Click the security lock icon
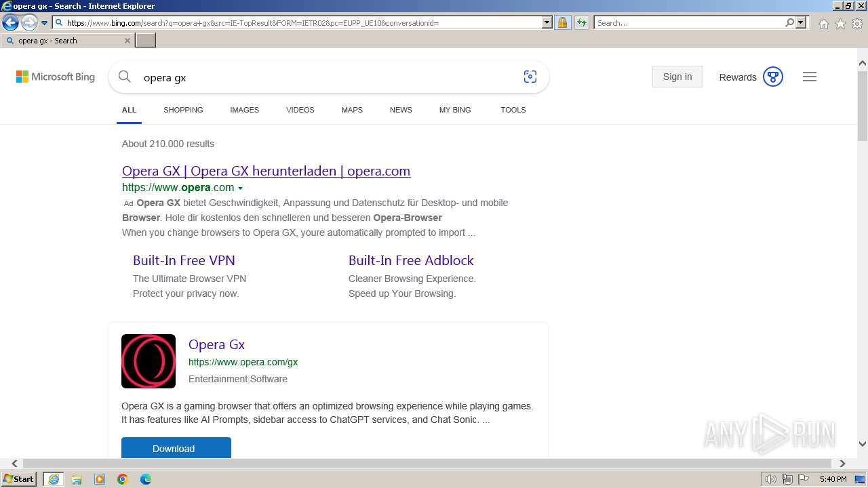The height and width of the screenshot is (488, 868). pyautogui.click(x=562, y=23)
